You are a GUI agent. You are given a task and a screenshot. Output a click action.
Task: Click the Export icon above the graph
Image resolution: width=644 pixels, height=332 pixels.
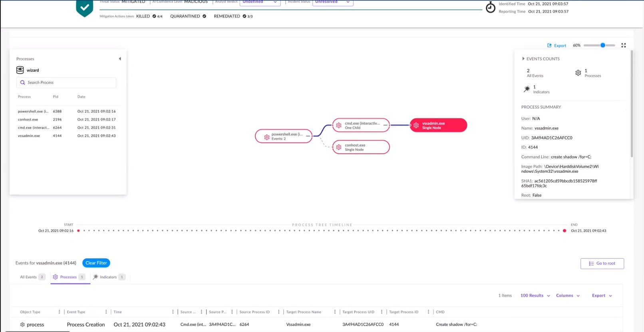tap(549, 46)
